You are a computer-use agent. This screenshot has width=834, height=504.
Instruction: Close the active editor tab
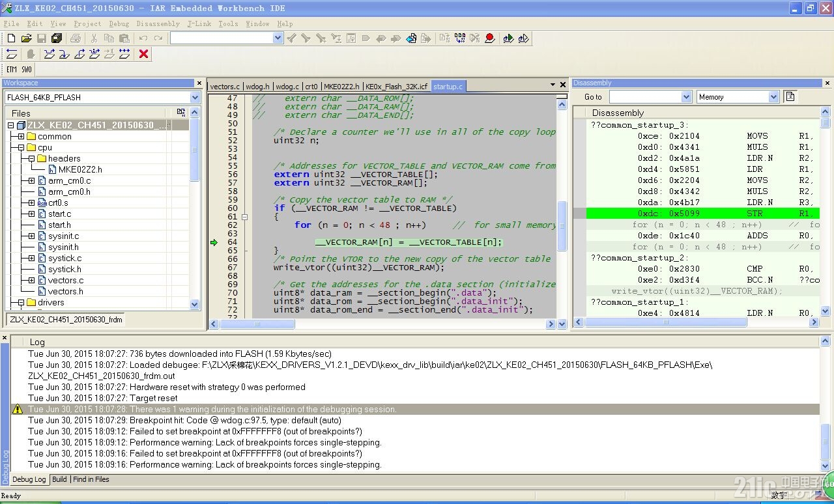(x=563, y=85)
